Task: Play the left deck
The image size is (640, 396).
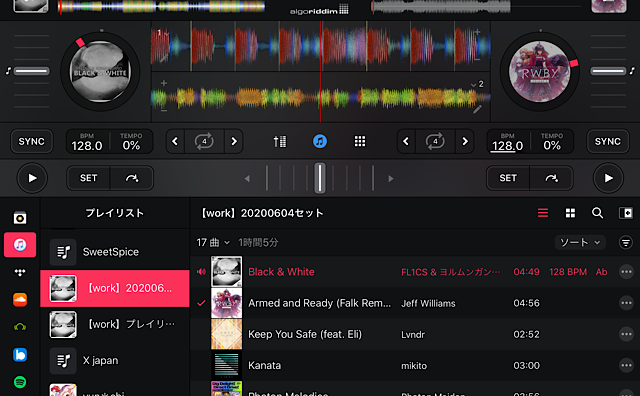Action: point(32,178)
